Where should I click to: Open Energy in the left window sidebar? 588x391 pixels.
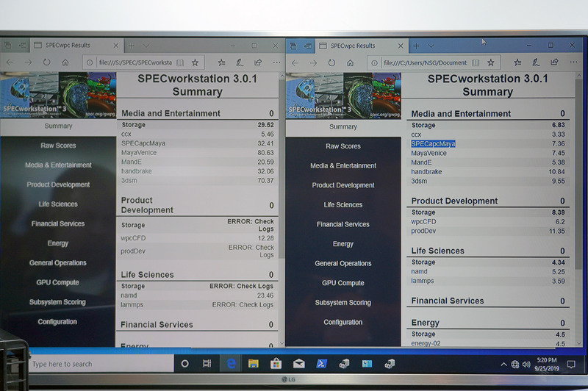pyautogui.click(x=58, y=243)
